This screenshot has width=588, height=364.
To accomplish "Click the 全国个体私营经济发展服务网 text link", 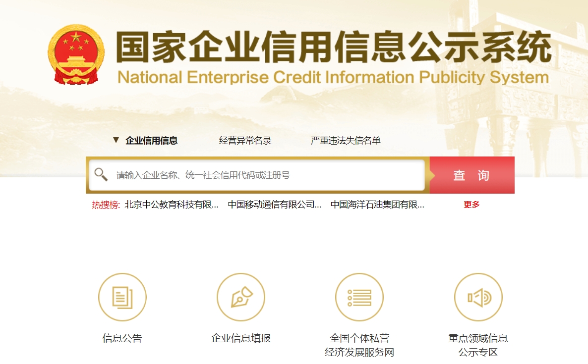I will pos(359,346).
